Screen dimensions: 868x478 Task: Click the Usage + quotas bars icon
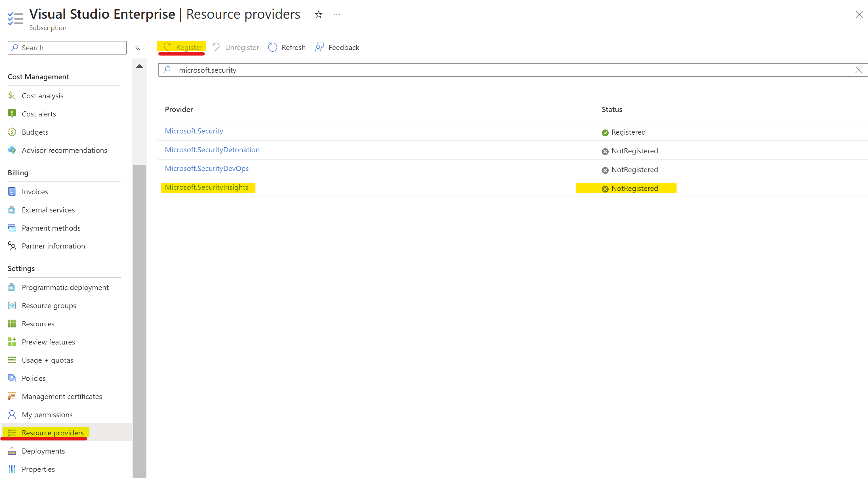tap(12, 360)
